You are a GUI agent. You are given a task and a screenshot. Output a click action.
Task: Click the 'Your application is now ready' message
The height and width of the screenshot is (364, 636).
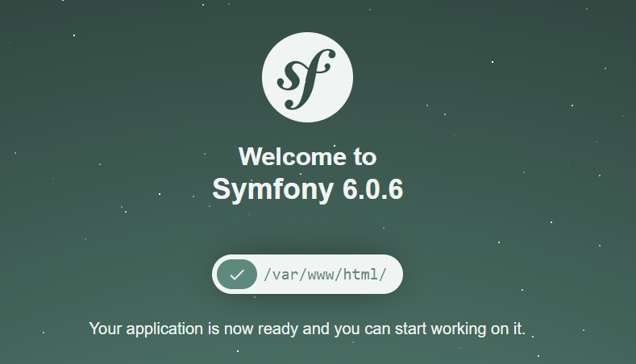click(307, 329)
